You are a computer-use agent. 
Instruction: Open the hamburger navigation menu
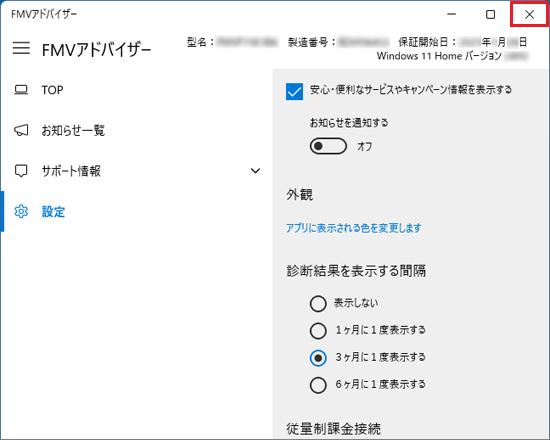[21, 48]
